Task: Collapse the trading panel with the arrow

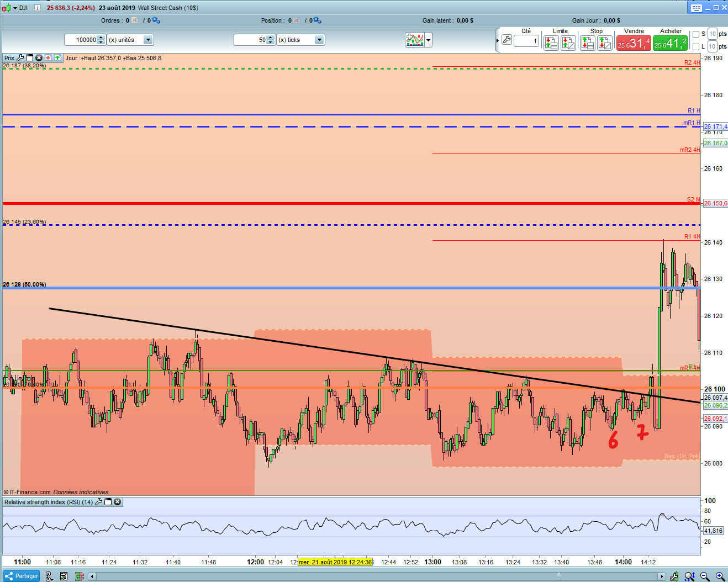Action: (498, 40)
